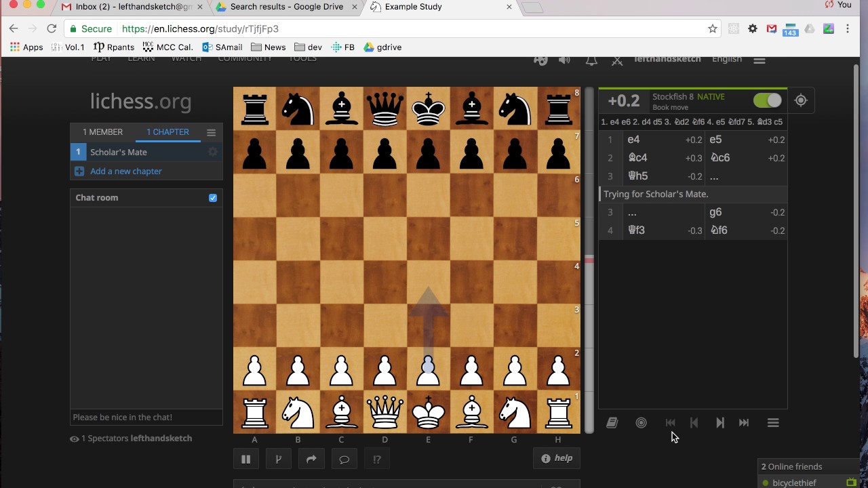Click the black queen on d8
Screen dimensions: 868x488
[384, 108]
